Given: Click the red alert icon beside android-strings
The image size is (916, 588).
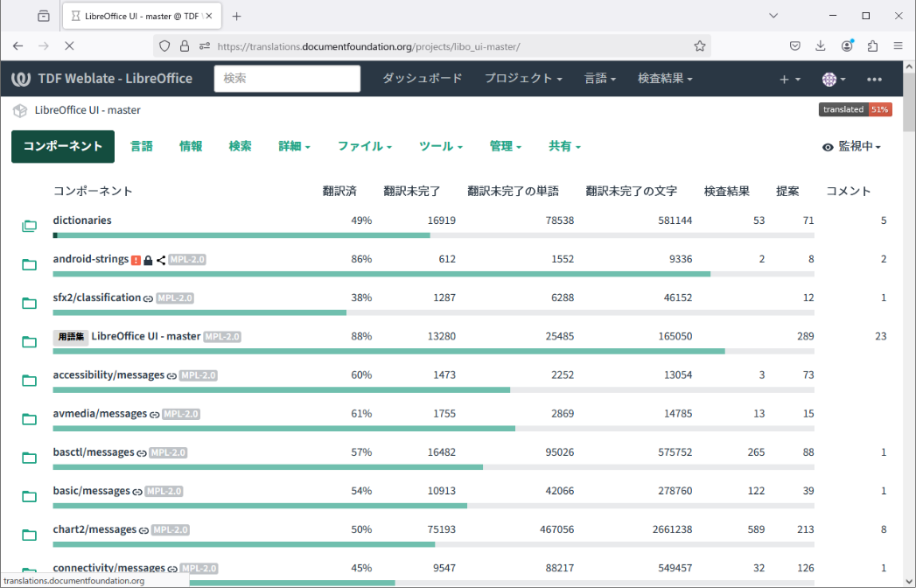Looking at the screenshot, I should coord(136,260).
